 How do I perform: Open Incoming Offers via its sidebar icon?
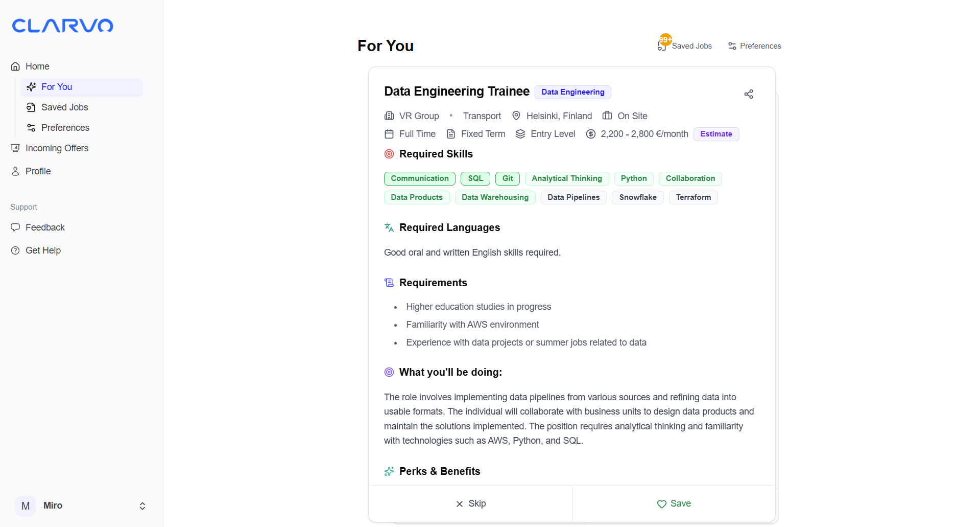pos(15,148)
